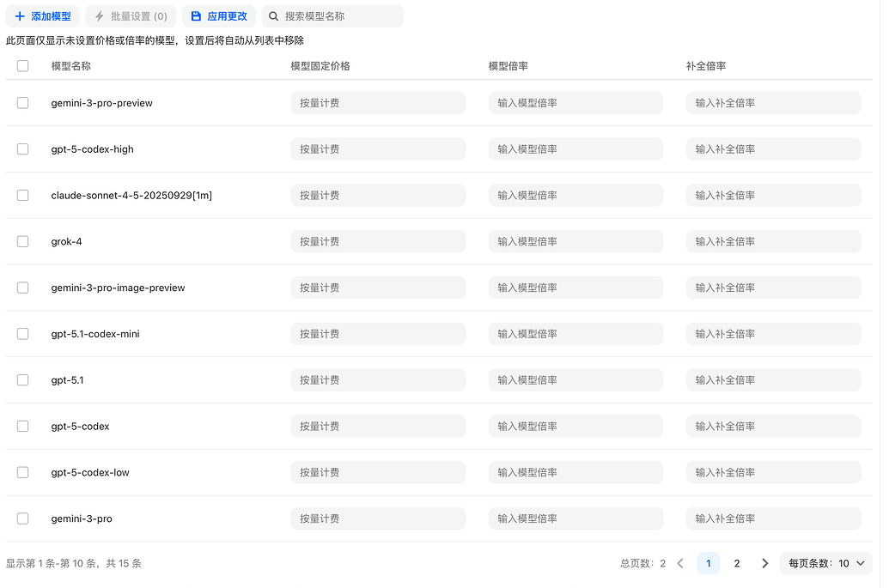Check the claude-sonnet-4-5-20250929[1m] row checkbox
Screen dimensions: 889x588
point(22,196)
